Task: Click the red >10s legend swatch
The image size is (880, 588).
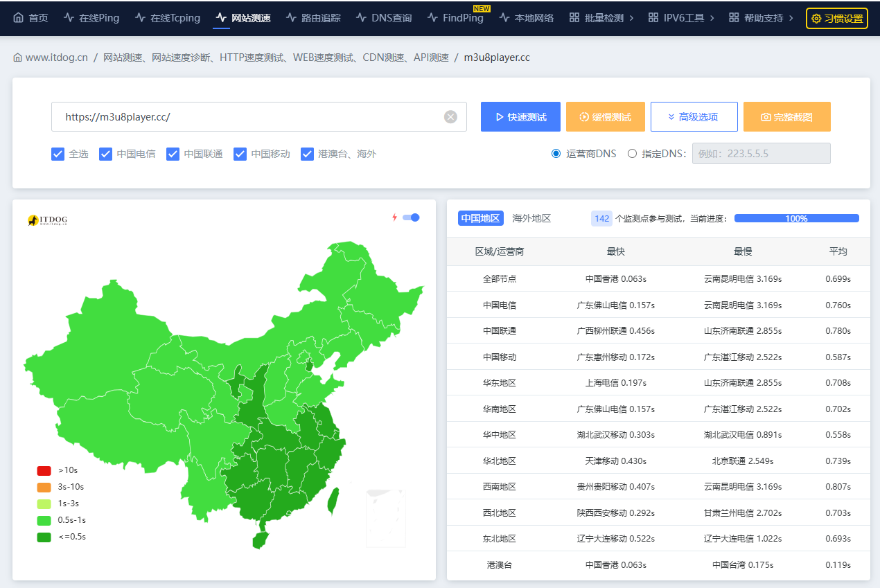Action: (44, 470)
